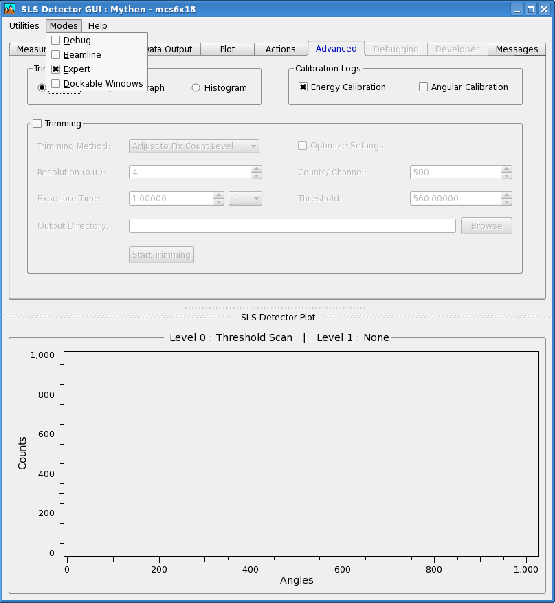Click the Exposure Time value field
555x603 pixels.
(171, 198)
